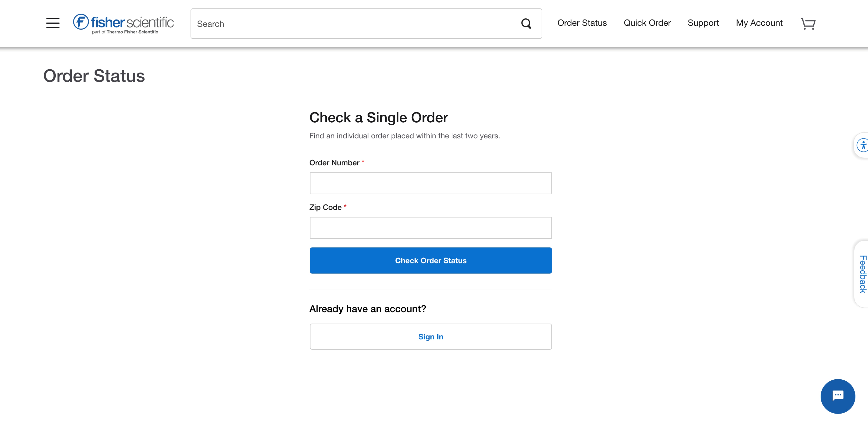The height and width of the screenshot is (427, 868).
Task: Open the hamburger navigation menu
Action: [53, 23]
